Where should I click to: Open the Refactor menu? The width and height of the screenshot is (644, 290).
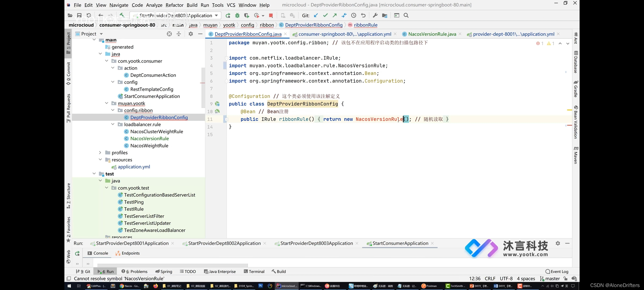click(174, 5)
